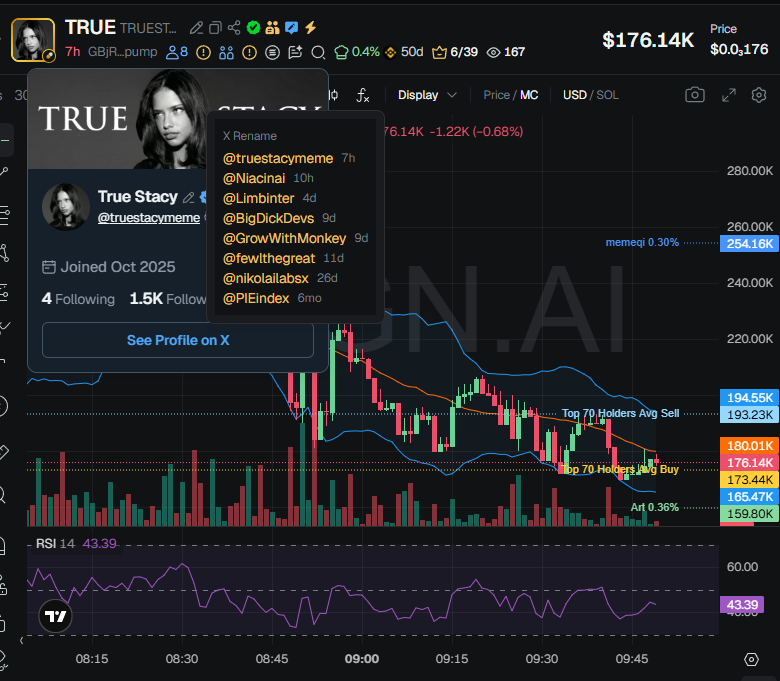This screenshot has width=780, height=681.
Task: Click the holders count icon showing 8
Action: click(x=177, y=52)
